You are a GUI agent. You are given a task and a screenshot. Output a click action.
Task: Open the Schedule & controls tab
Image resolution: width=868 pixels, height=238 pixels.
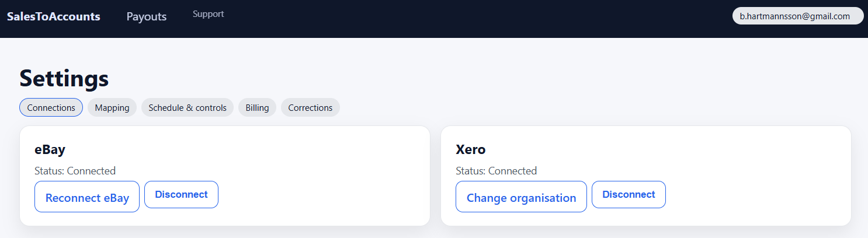(x=188, y=107)
